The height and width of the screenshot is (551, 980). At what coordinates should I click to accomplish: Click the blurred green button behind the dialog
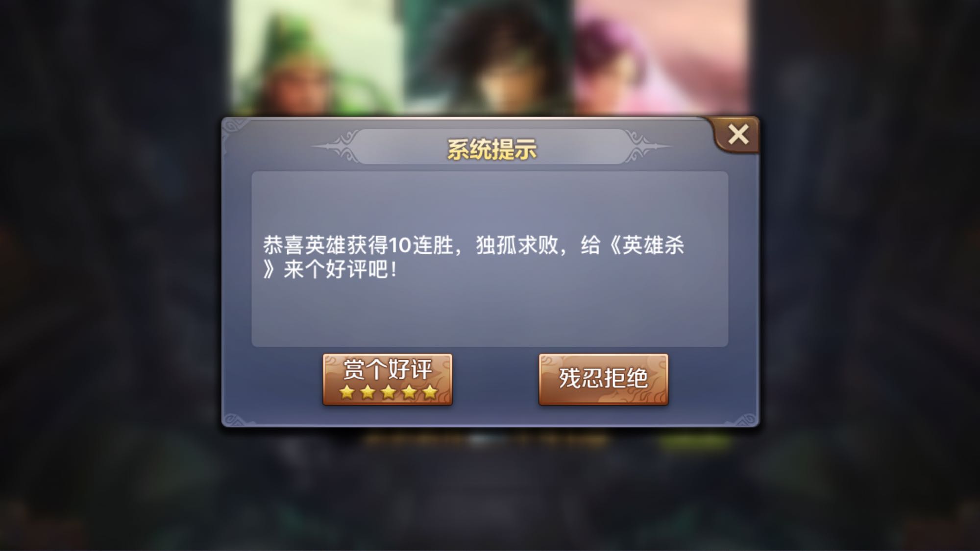click(694, 442)
